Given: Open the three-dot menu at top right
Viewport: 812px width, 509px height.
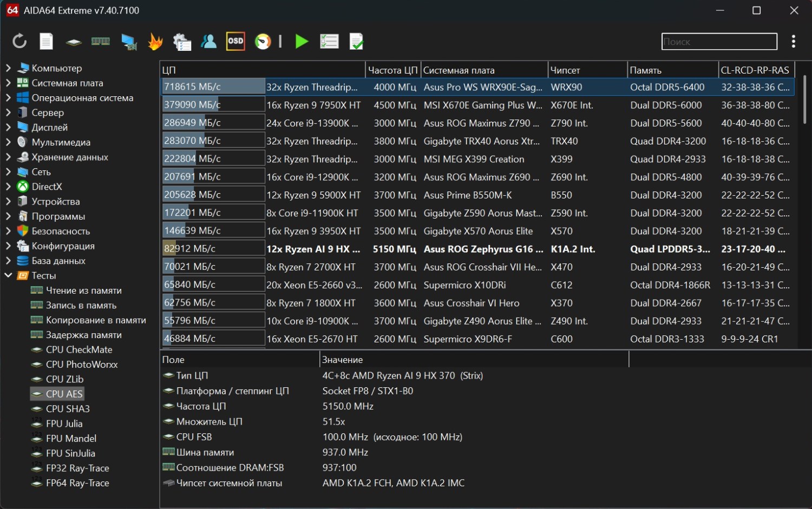Looking at the screenshot, I should click(x=793, y=42).
